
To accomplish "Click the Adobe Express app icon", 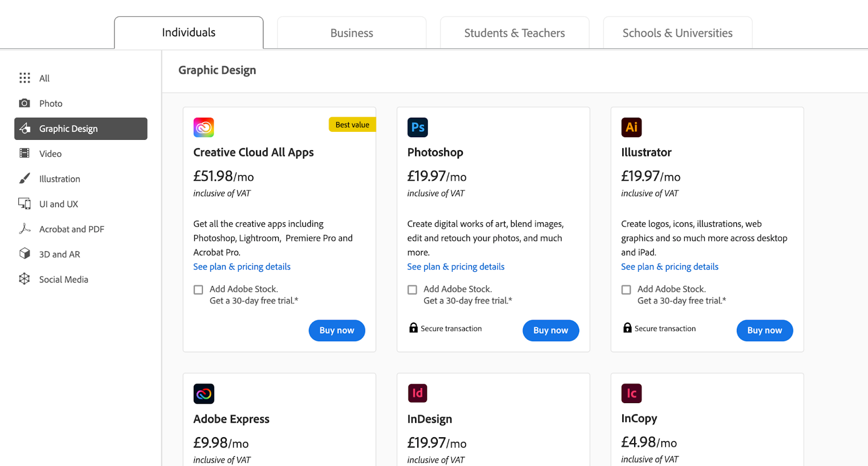I will [x=203, y=394].
